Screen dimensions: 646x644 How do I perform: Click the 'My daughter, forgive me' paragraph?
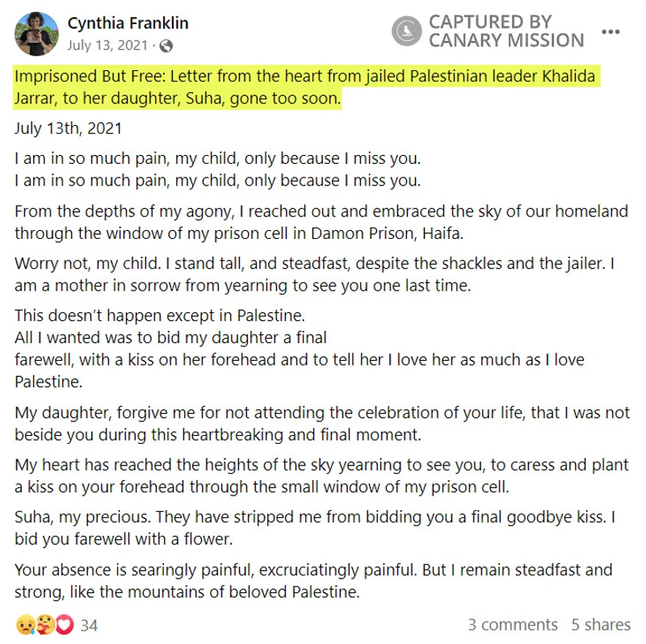pyautogui.click(x=322, y=424)
